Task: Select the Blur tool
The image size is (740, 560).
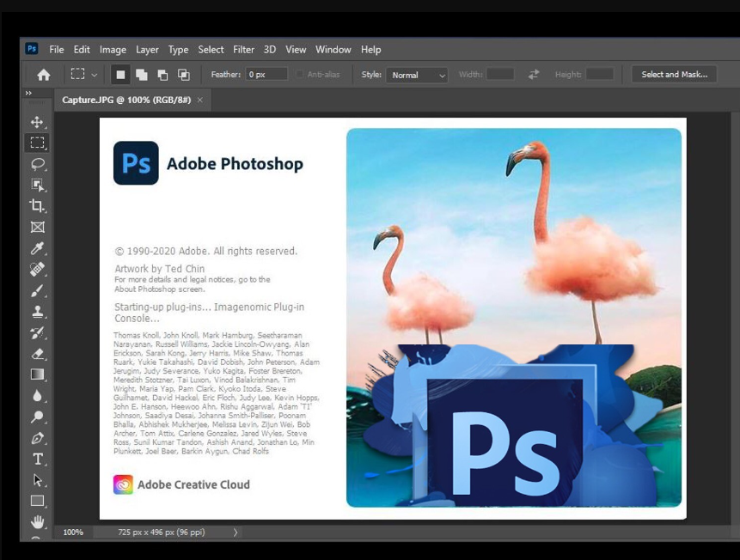Action: coord(37,396)
